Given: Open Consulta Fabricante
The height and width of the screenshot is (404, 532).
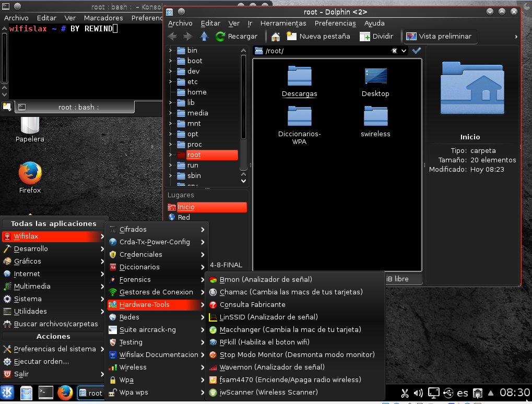Looking at the screenshot, I should 295,305.
